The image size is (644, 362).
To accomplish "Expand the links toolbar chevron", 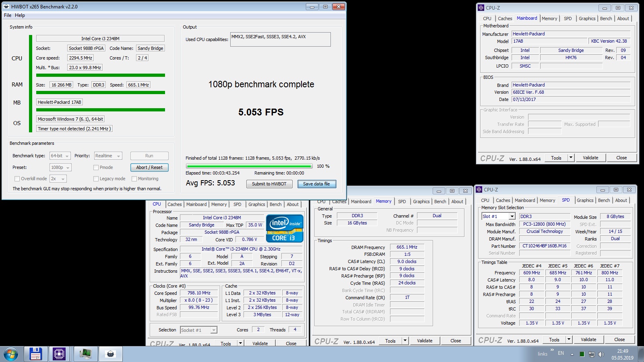I will [x=552, y=350].
